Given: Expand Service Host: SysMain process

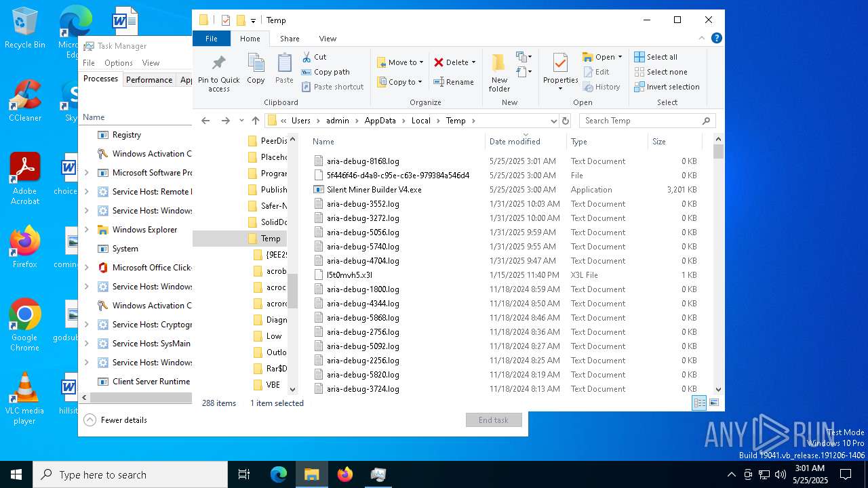Looking at the screenshot, I should point(86,344).
